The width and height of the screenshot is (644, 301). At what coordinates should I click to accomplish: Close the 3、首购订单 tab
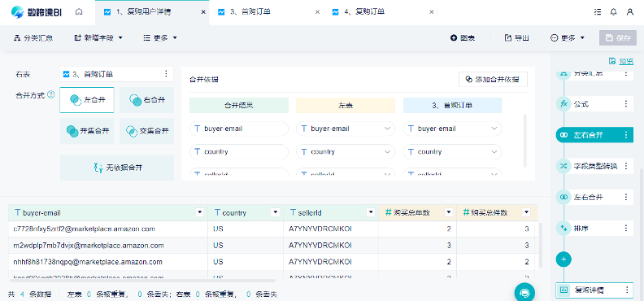point(317,12)
